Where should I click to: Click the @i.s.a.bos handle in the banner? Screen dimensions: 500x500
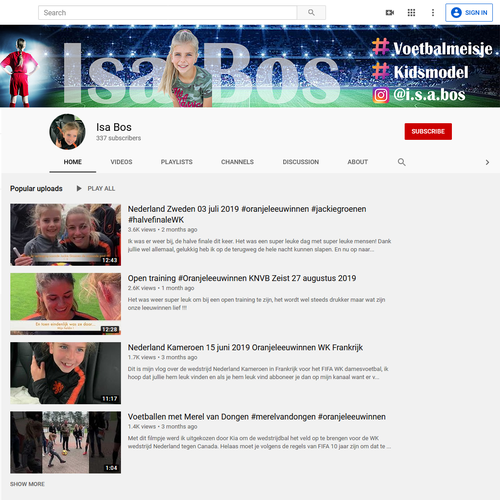pyautogui.click(x=429, y=95)
